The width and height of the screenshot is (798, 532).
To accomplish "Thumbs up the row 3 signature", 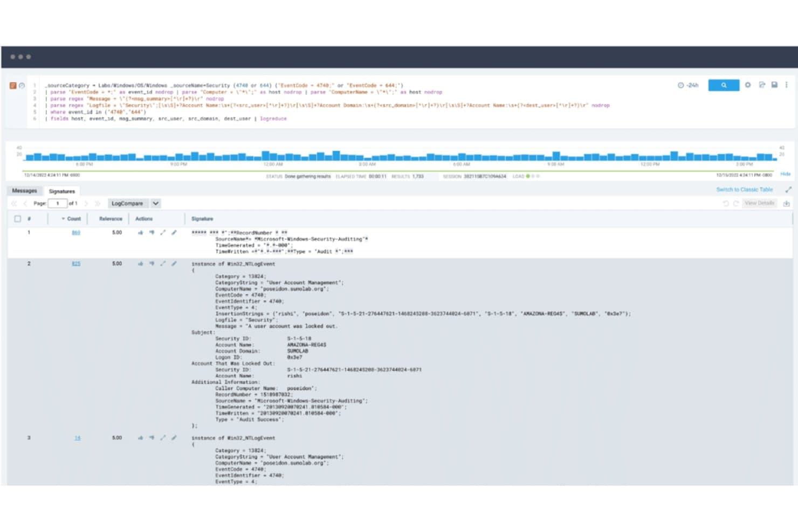I will pos(140,438).
